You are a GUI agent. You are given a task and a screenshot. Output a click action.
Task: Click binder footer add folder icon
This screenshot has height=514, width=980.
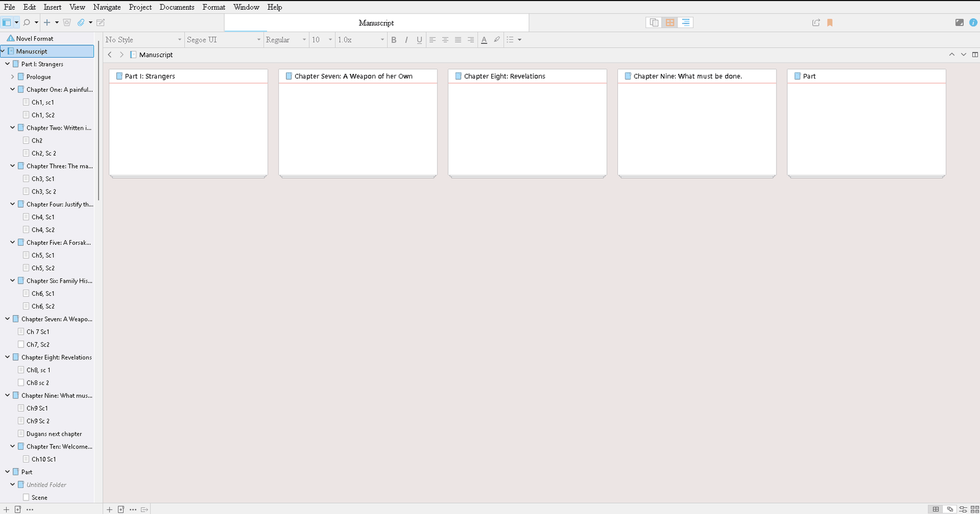[x=18, y=509]
